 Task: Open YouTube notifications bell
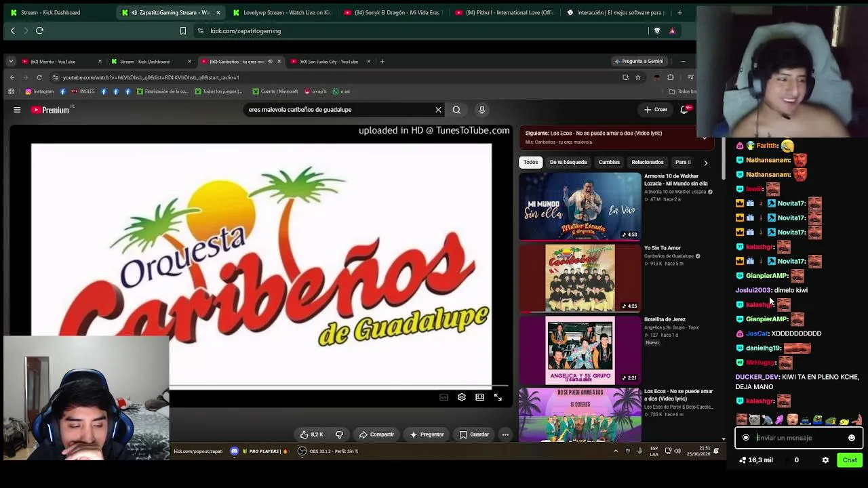click(x=685, y=110)
